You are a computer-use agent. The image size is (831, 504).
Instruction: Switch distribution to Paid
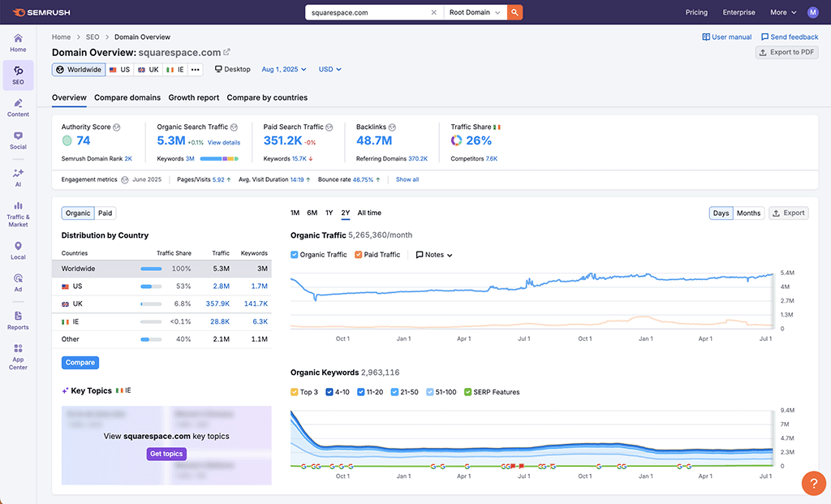[105, 213]
